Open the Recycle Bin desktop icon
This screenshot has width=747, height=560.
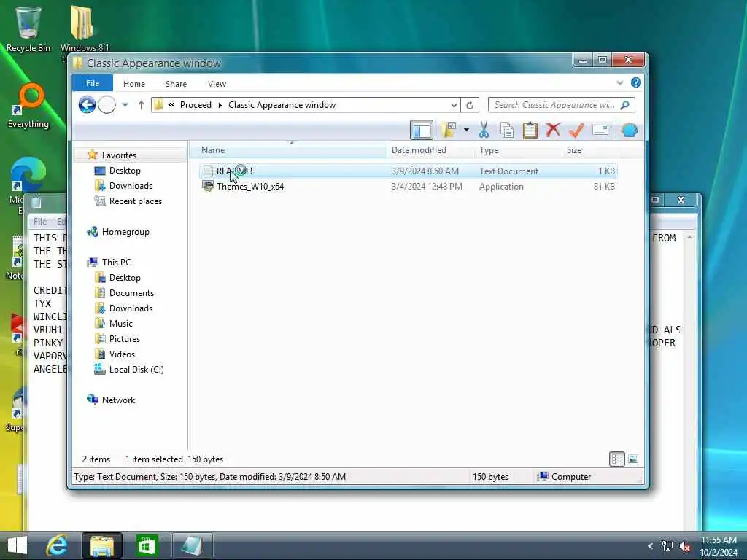[28, 28]
